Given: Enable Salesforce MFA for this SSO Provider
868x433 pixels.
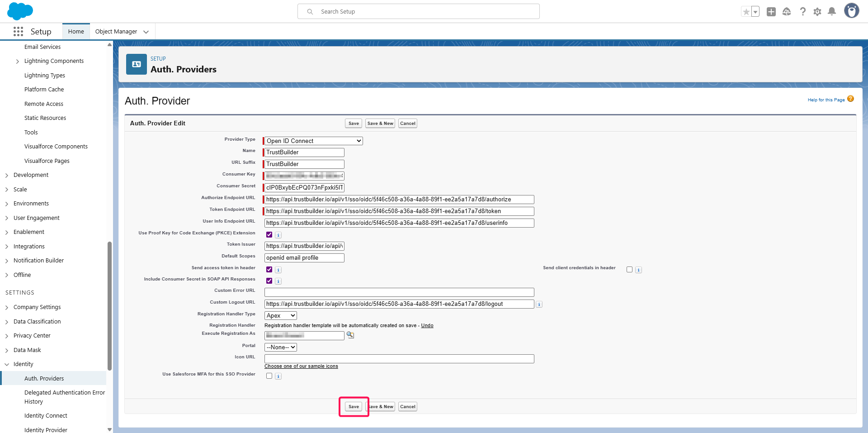Looking at the screenshot, I should click(x=269, y=376).
